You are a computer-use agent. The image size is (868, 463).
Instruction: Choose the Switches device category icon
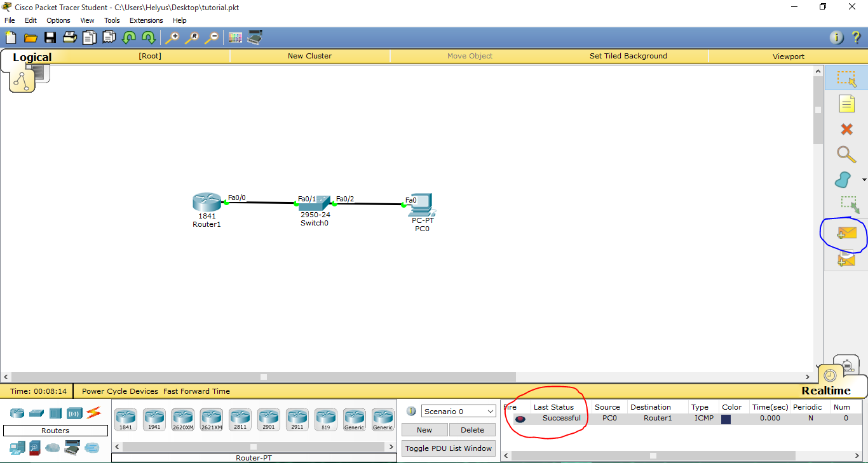[x=37, y=413]
